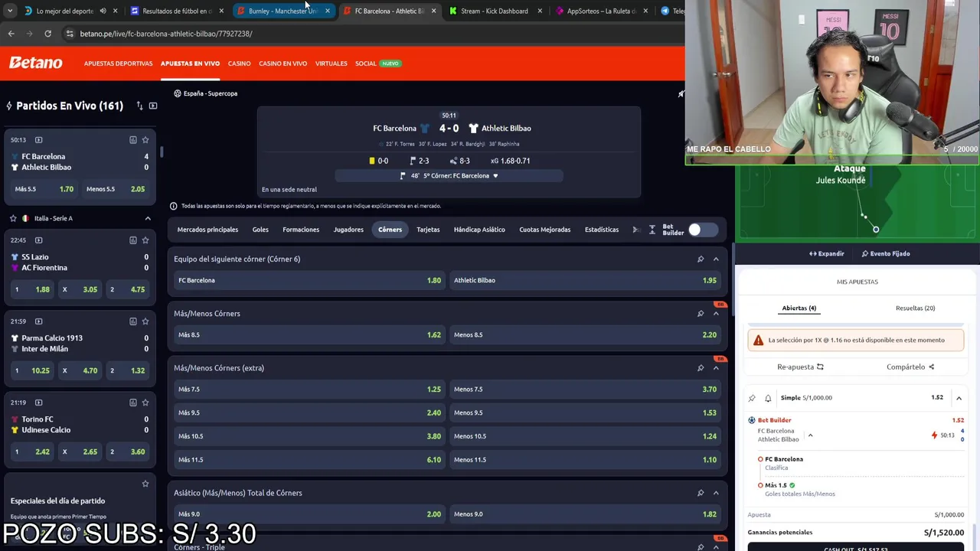Select Menos 9.0 Asian corners at 1.82
The width and height of the screenshot is (980, 551).
(585, 514)
